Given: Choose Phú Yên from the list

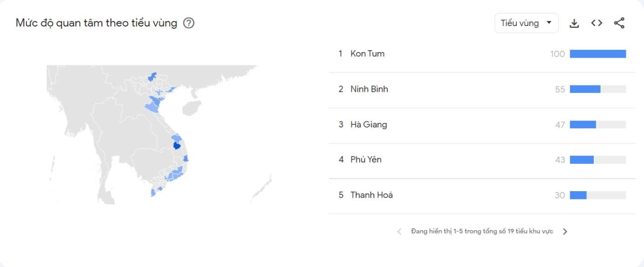Looking at the screenshot, I should [x=366, y=160].
